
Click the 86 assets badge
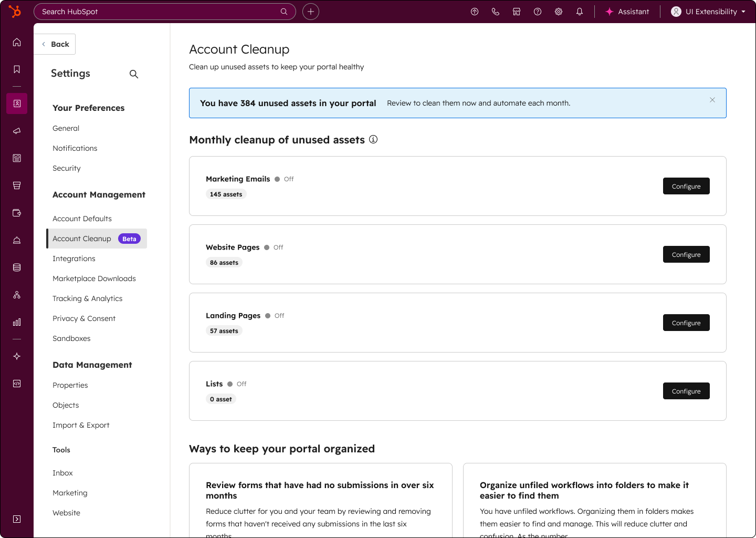224,263
